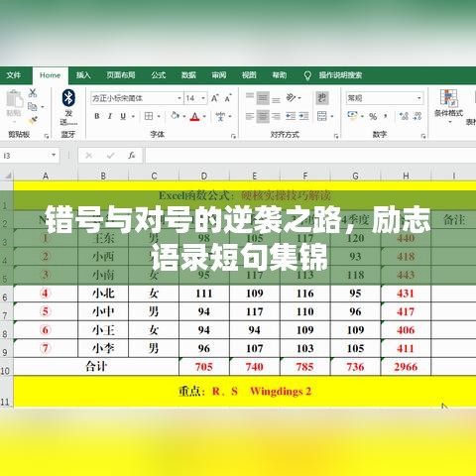Switch to the 公式 Formulas tab
This screenshot has width=476, height=476.
[x=159, y=75]
